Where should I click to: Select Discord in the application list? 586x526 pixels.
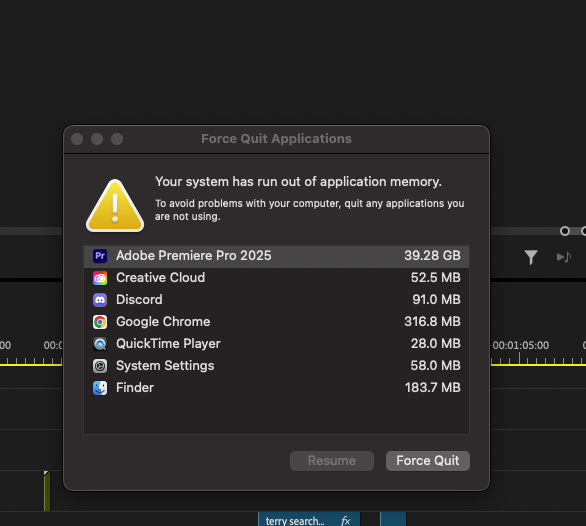[x=277, y=300]
